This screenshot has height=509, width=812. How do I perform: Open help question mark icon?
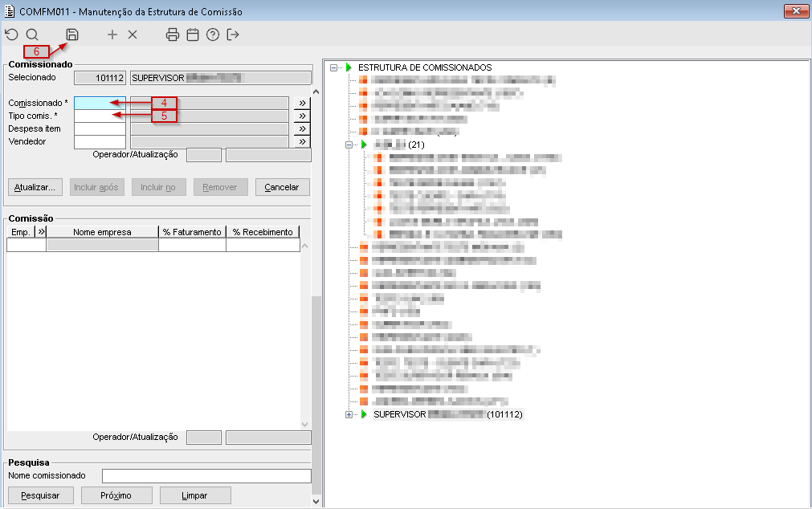[x=213, y=35]
